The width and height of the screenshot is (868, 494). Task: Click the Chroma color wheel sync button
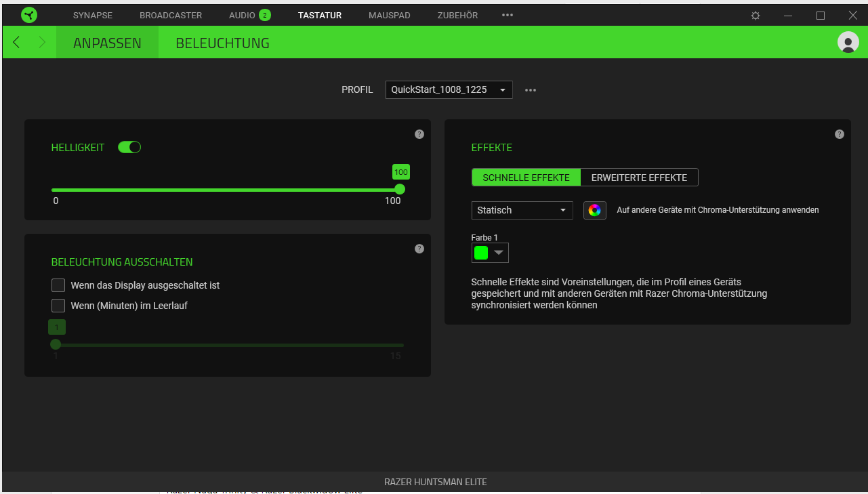[x=594, y=210]
